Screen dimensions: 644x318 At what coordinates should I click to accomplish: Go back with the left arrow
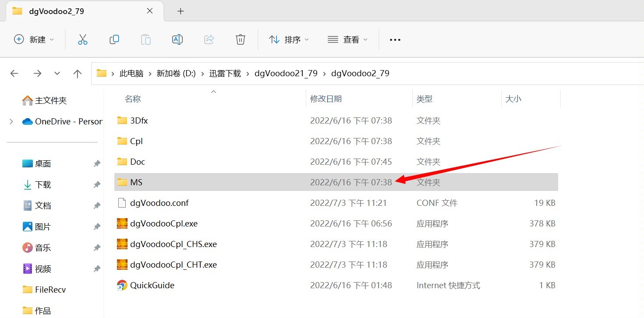pyautogui.click(x=14, y=74)
